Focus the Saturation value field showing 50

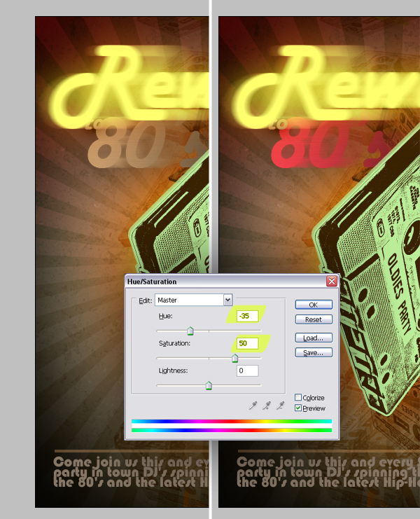coord(248,343)
